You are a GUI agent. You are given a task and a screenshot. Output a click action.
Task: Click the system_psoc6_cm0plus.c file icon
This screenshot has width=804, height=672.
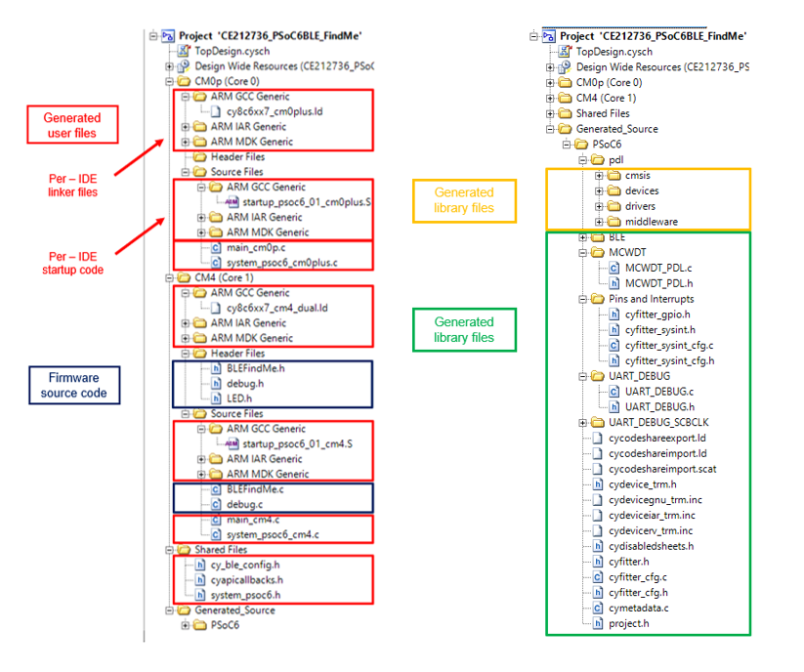pyautogui.click(x=216, y=263)
